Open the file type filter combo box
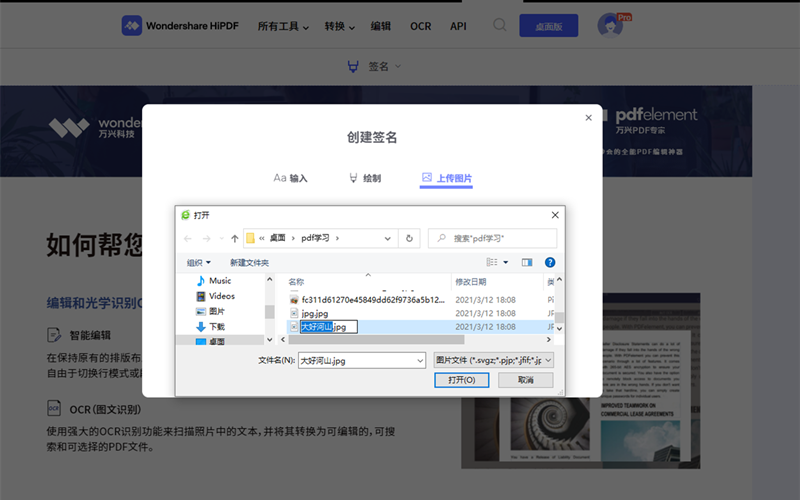800x500 pixels. coord(494,360)
